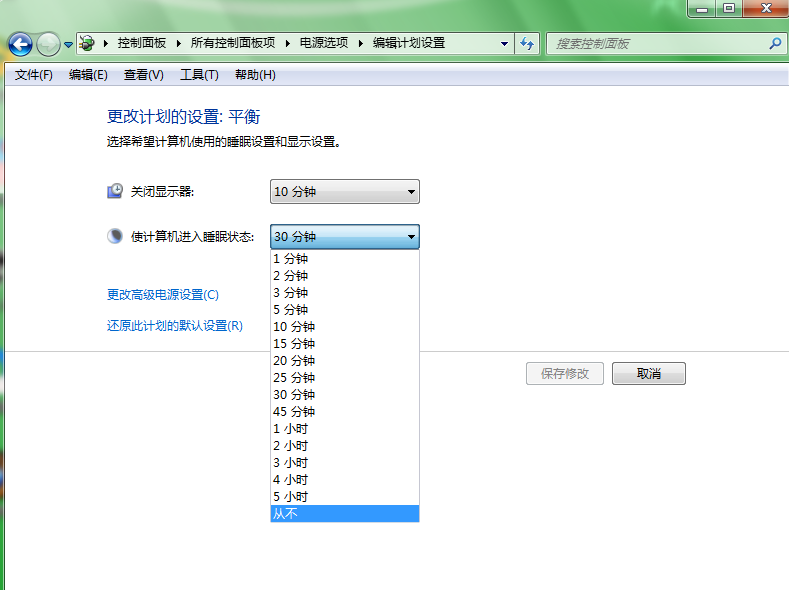Select 从不 in the sleep list

pos(344,513)
